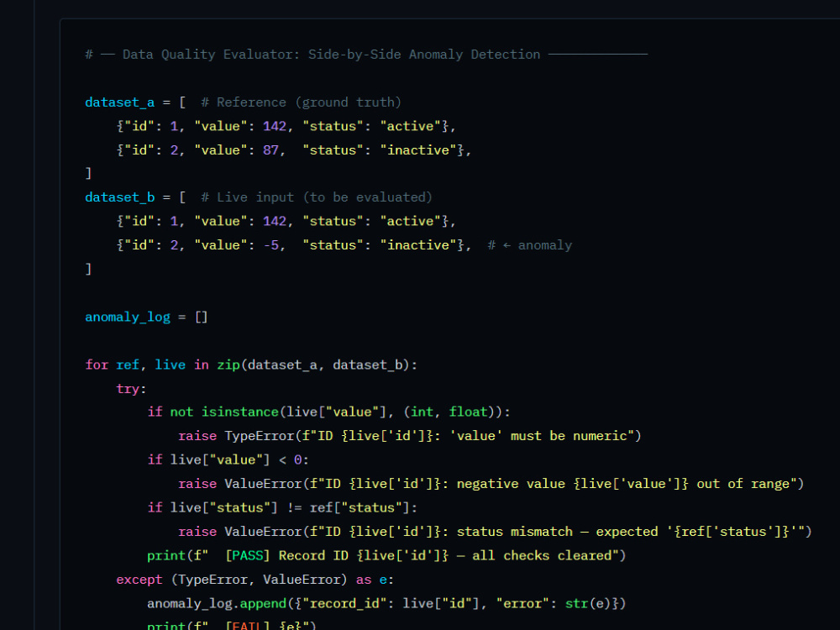Image resolution: width=840 pixels, height=630 pixels.
Task: Click the dataset_a row with value 142
Action: [286, 127]
